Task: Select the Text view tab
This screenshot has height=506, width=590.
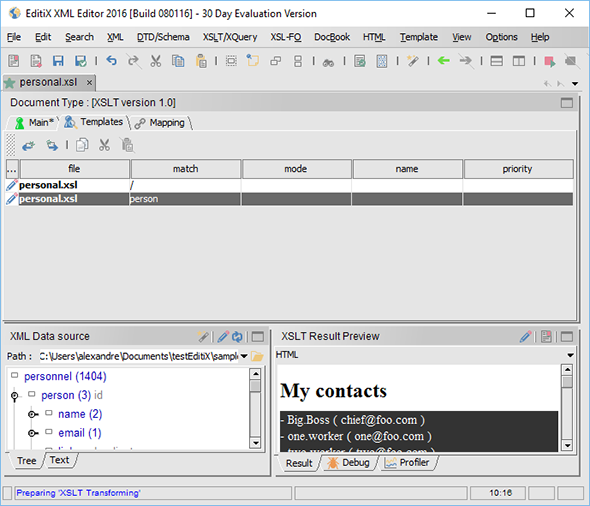Action: [59, 460]
